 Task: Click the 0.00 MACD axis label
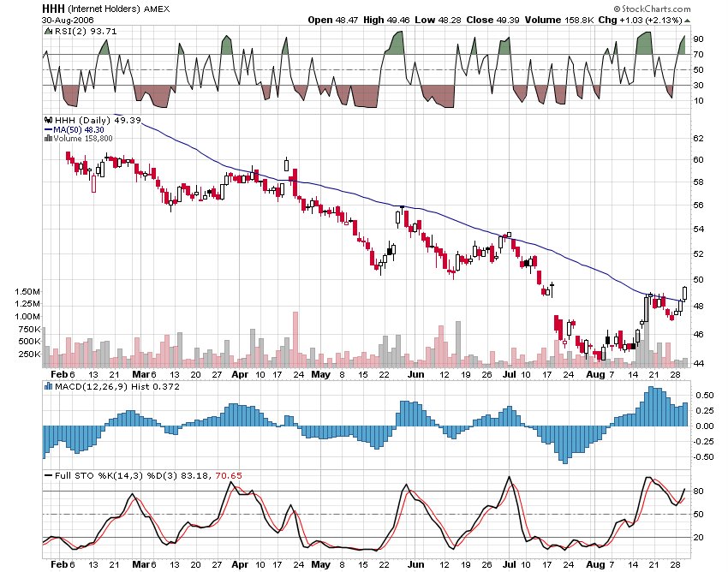tap(704, 426)
